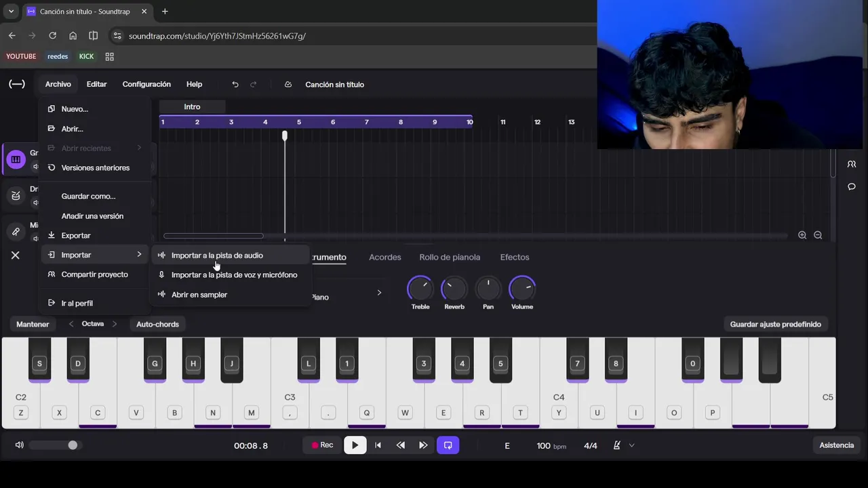Image resolution: width=868 pixels, height=488 pixels.
Task: Skip back to the beginning
Action: [378, 445]
